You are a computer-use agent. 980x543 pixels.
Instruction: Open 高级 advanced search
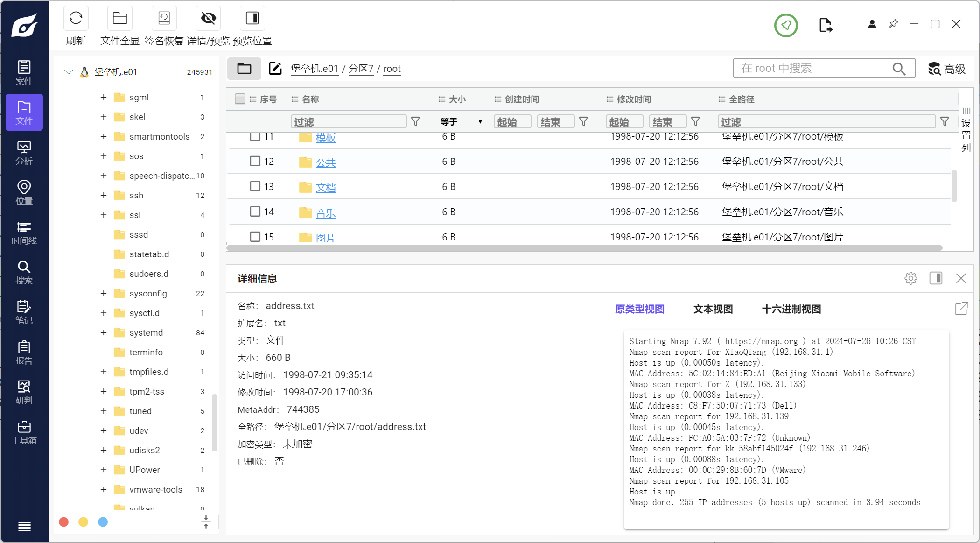(946, 69)
